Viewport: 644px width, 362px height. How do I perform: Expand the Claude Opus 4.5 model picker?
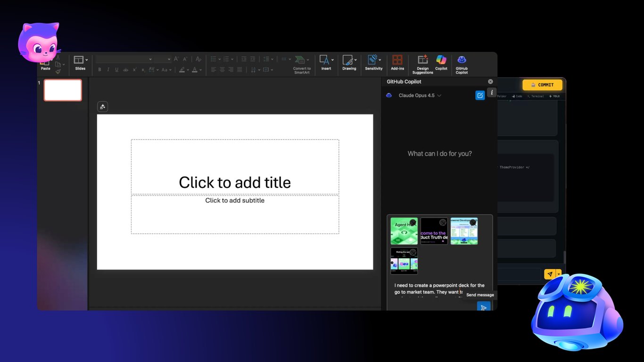[420, 95]
